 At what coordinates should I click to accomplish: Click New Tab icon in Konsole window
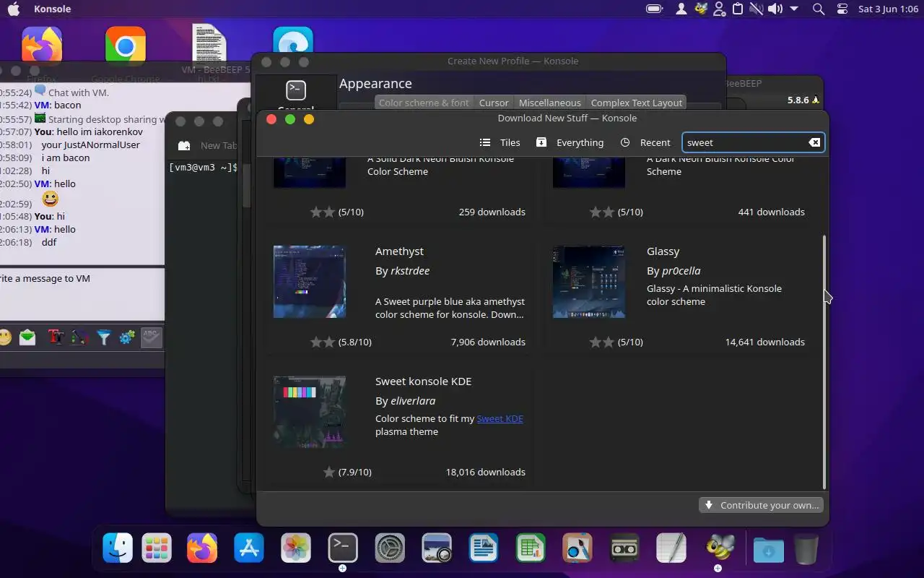[x=184, y=145]
